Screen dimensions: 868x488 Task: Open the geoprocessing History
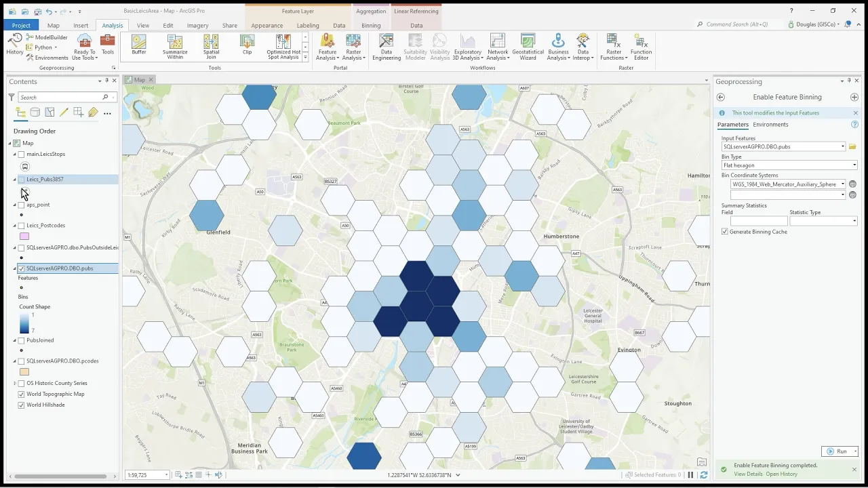14,45
